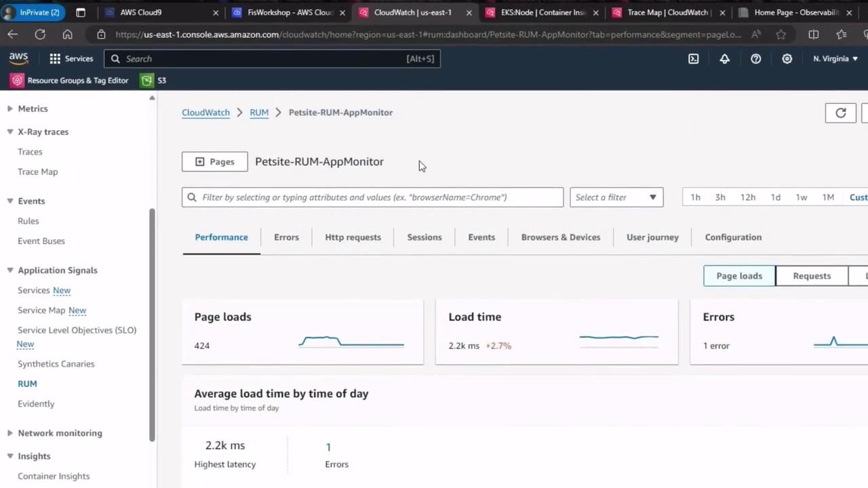Select the Page loads segment toggle
This screenshot has height=488, width=868.
[x=738, y=276]
